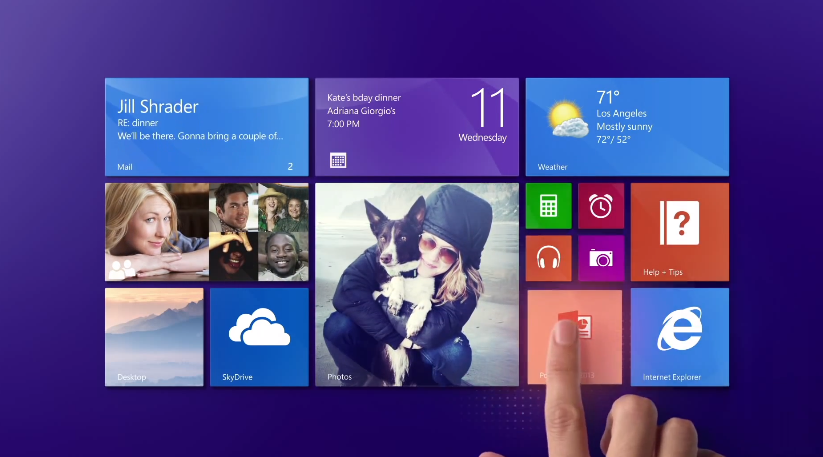823x457 pixels.
Task: Open the Help + Tips tile
Action: coord(679,231)
